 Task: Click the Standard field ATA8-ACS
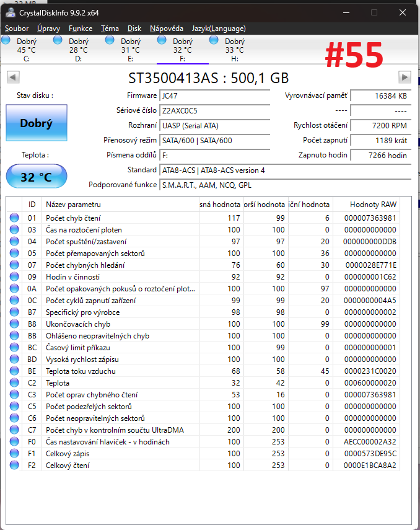point(285,170)
